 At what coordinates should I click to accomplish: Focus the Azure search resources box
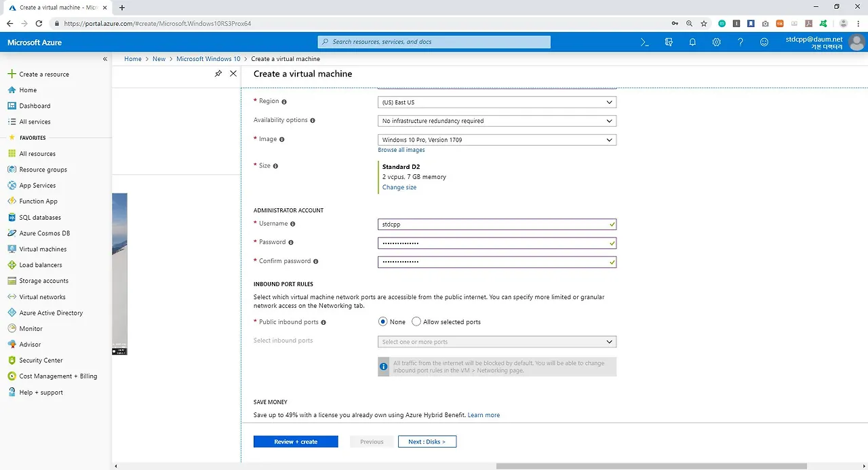pyautogui.click(x=434, y=42)
